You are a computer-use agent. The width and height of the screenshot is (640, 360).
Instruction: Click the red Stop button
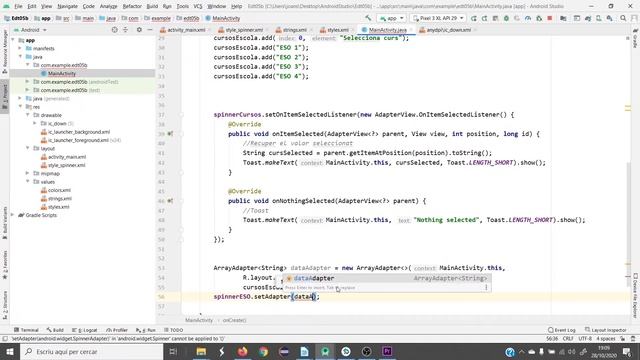550,18
